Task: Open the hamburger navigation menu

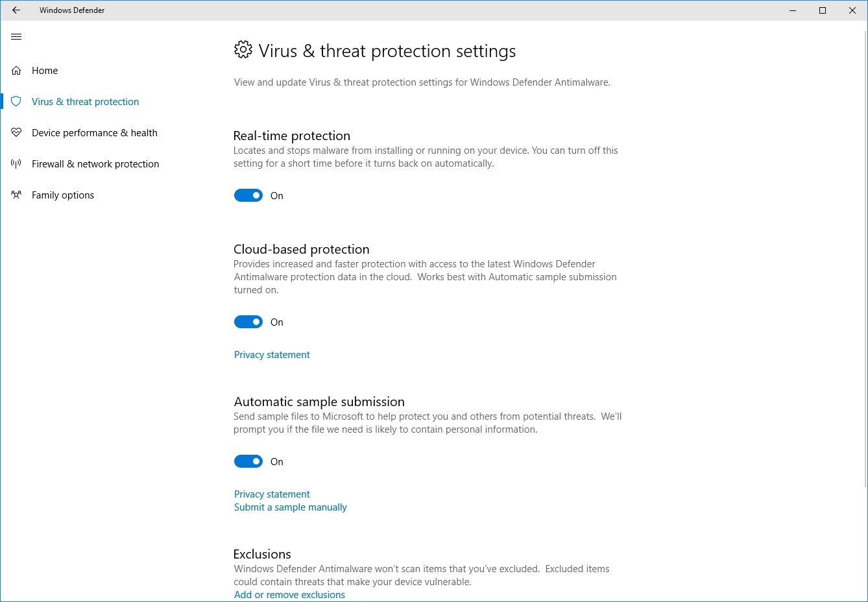Action: point(16,37)
